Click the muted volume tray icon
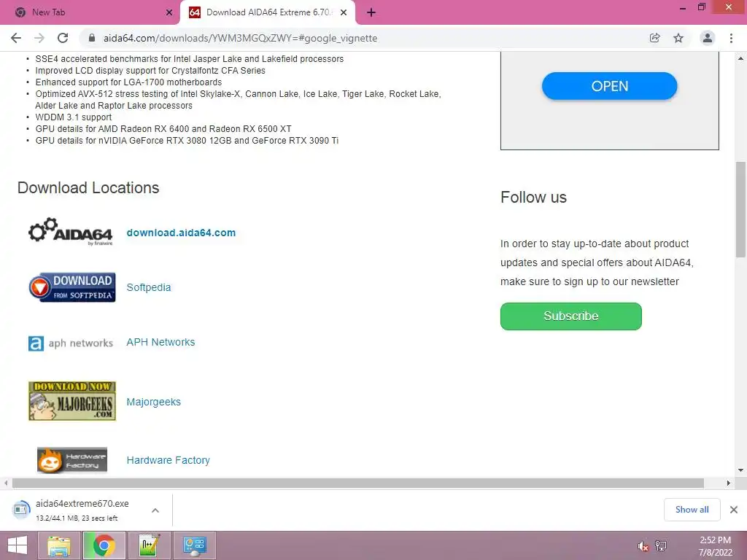This screenshot has width=747, height=560. 643,545
